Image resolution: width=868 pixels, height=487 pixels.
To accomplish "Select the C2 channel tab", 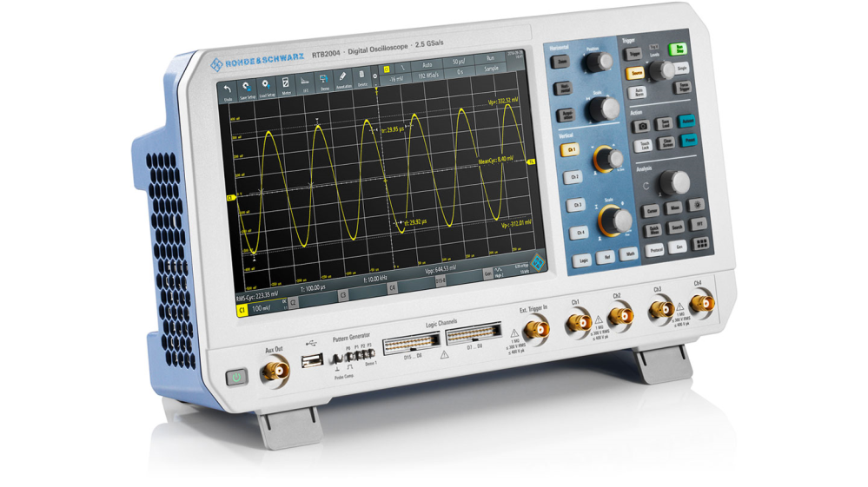I will (293, 302).
